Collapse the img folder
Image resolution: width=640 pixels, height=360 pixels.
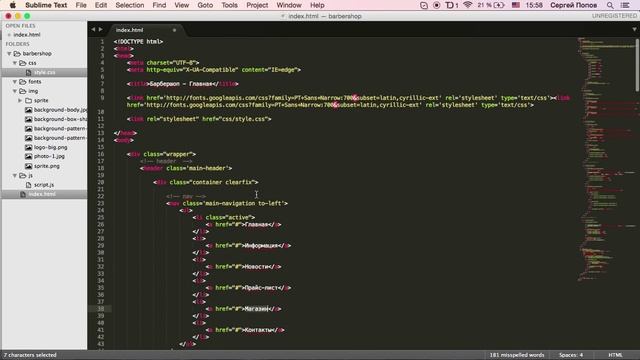[x=15, y=91]
